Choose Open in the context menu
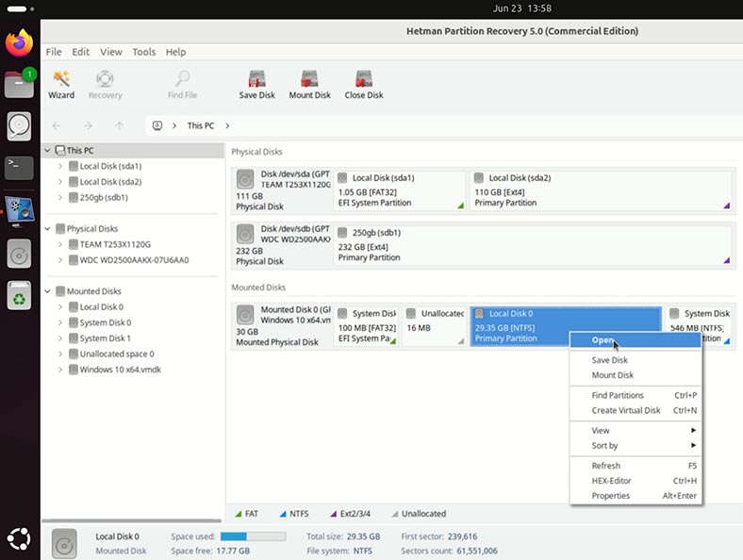Screen dimensions: 743x560 tap(635, 339)
